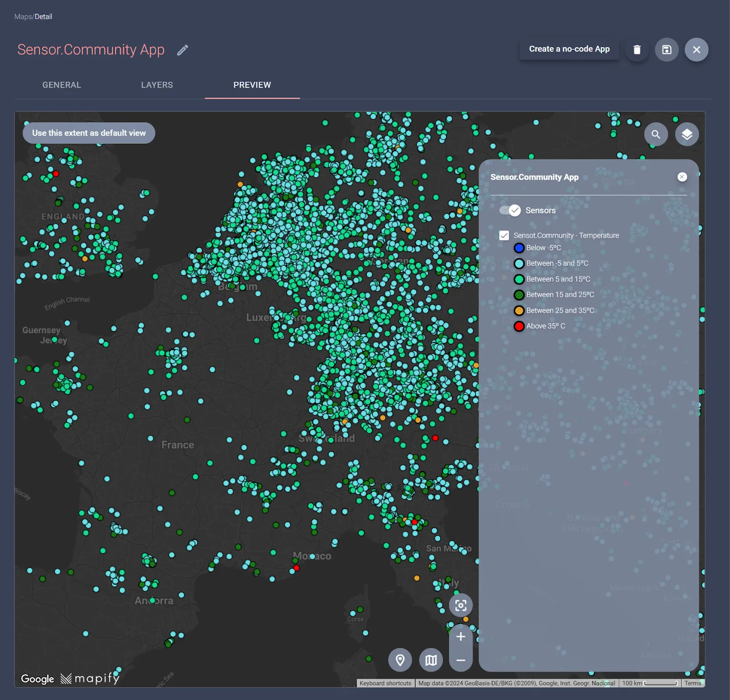
Task: Switch to the LAYERS tab
Action: pos(157,85)
